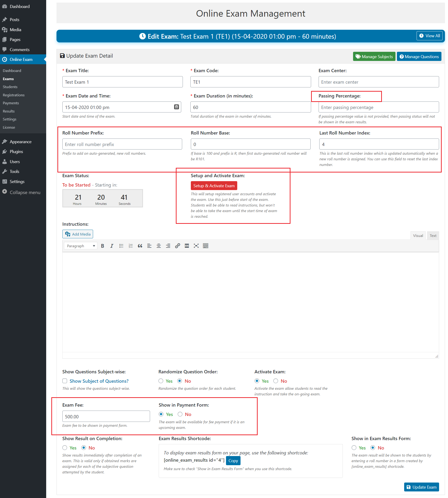Apply italic formatting in the instructions editor
This screenshot has width=448, height=498.
click(112, 246)
